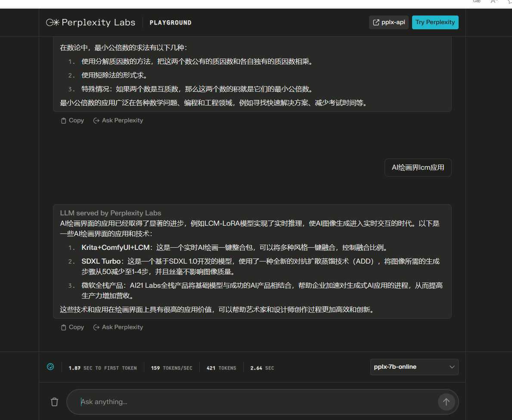Click the SDXL Turbo list item
This screenshot has height=420, width=512.
(x=261, y=267)
